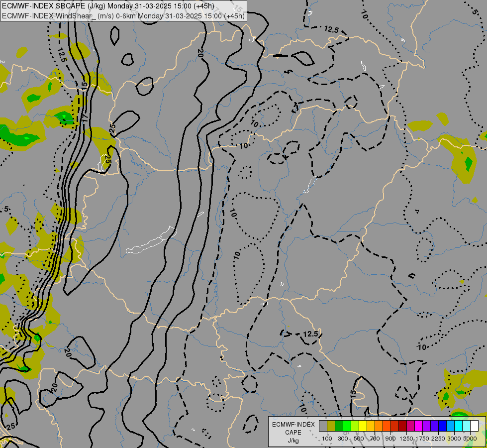Click the 3000 value on the legend scale
Viewport: 487px width, 448px height.
point(454,439)
